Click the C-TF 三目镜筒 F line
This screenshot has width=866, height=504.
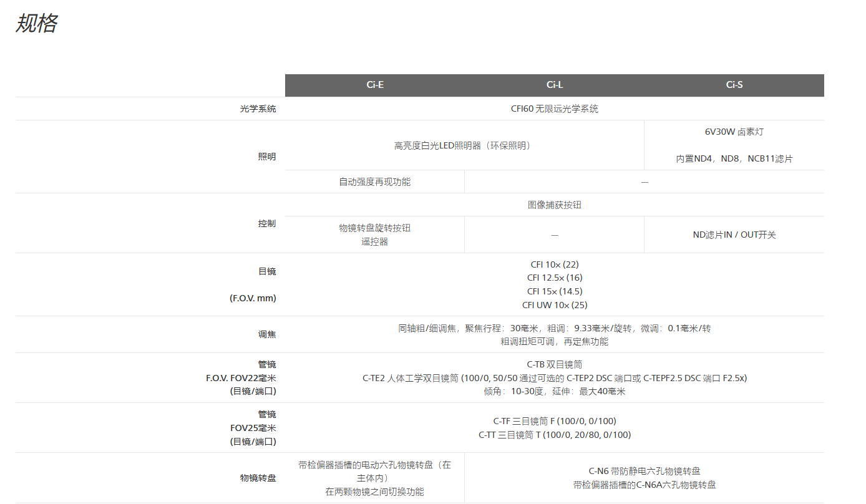tap(554, 421)
